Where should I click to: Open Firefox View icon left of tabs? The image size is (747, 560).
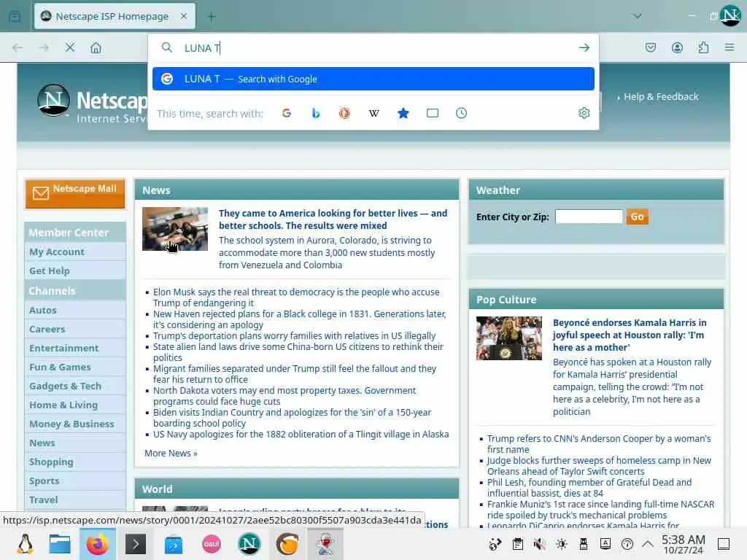pos(15,16)
